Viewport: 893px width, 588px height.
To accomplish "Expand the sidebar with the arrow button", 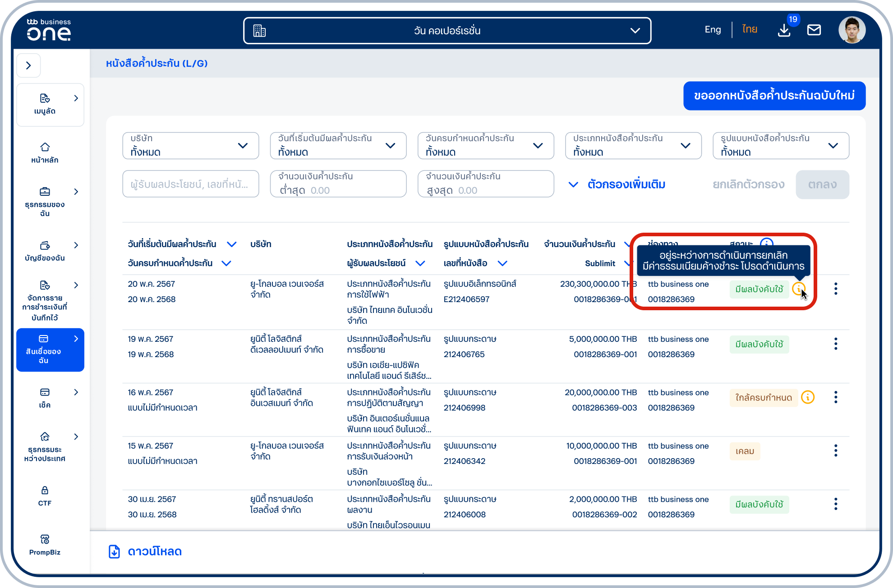I will [x=29, y=65].
